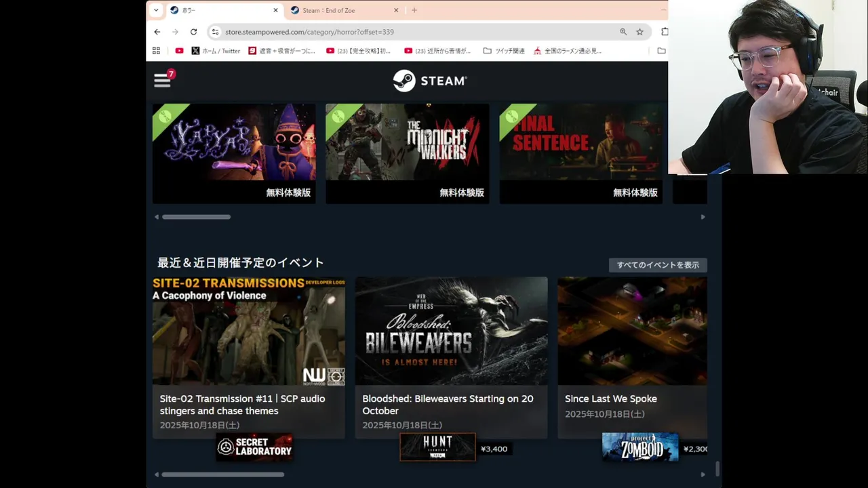The width and height of the screenshot is (868, 488).
Task: Close the Steam: End of Zoe tab
Action: point(396,10)
